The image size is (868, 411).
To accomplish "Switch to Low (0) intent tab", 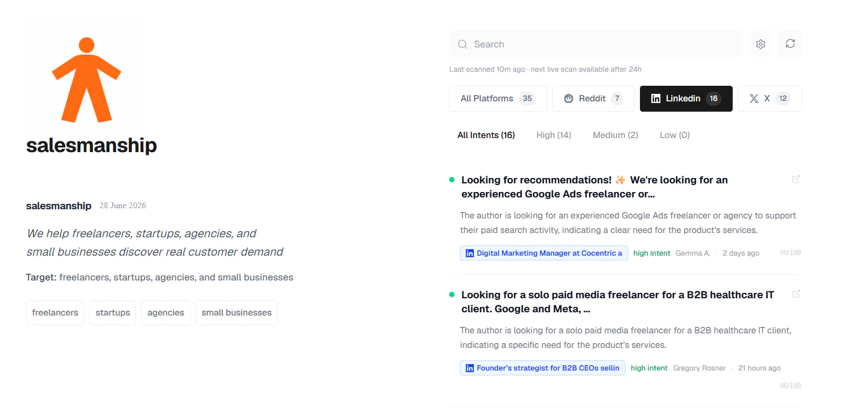I will [x=674, y=135].
